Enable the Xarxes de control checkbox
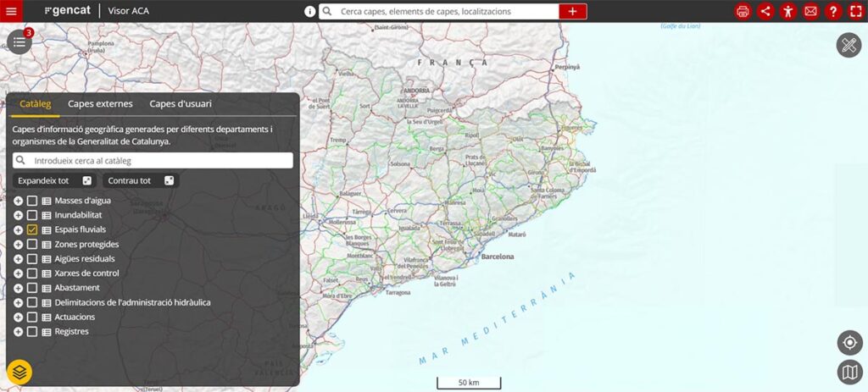 (x=32, y=273)
